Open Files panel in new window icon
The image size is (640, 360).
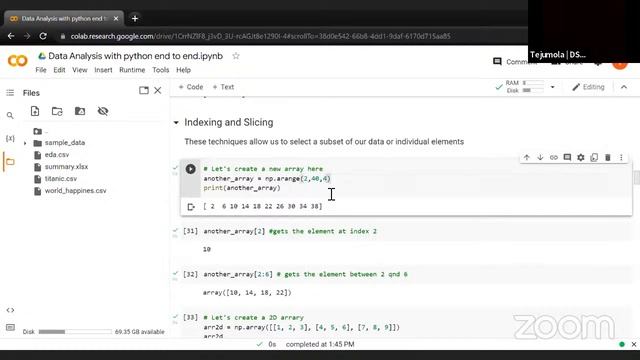144,91
